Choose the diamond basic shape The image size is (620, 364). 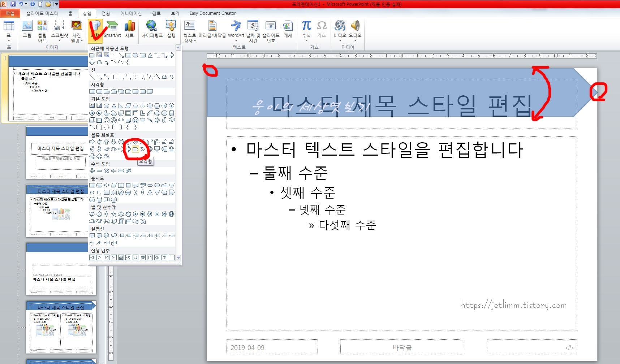point(143,106)
